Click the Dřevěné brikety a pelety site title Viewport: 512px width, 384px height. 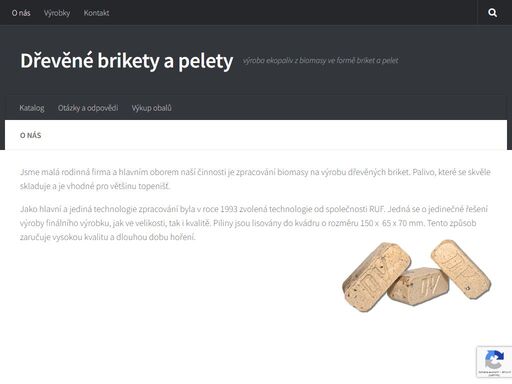pos(127,61)
